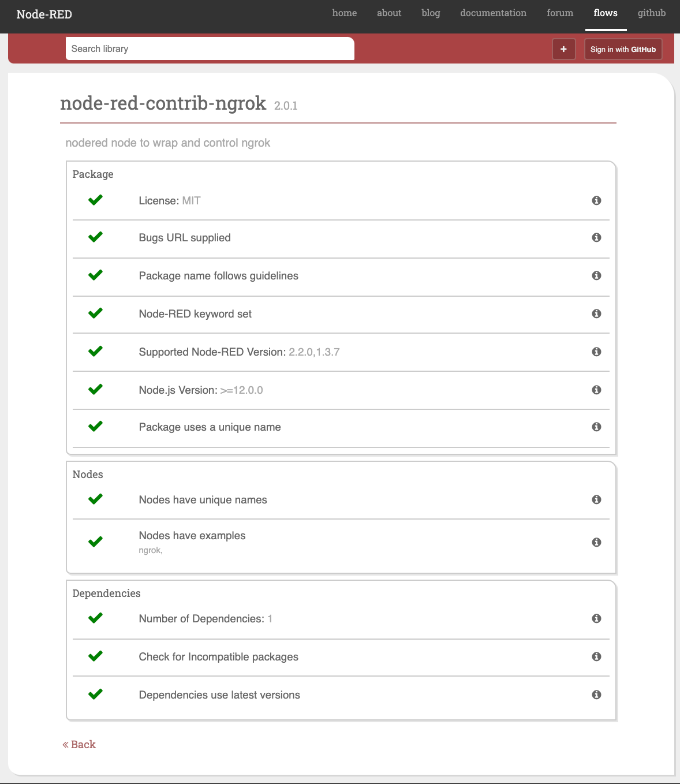Image resolution: width=680 pixels, height=784 pixels.
Task: Click the Node-RED keyword set text
Action: click(x=195, y=314)
